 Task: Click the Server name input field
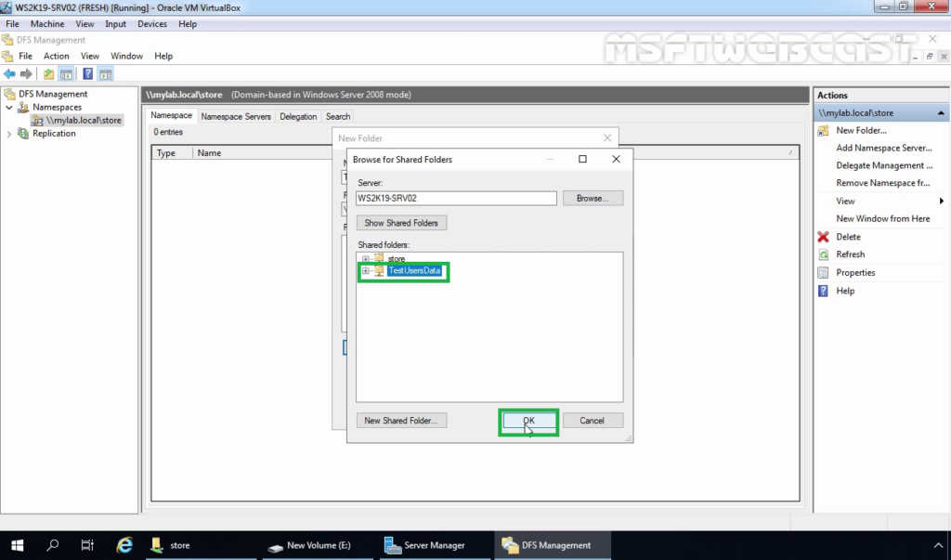[x=456, y=198]
